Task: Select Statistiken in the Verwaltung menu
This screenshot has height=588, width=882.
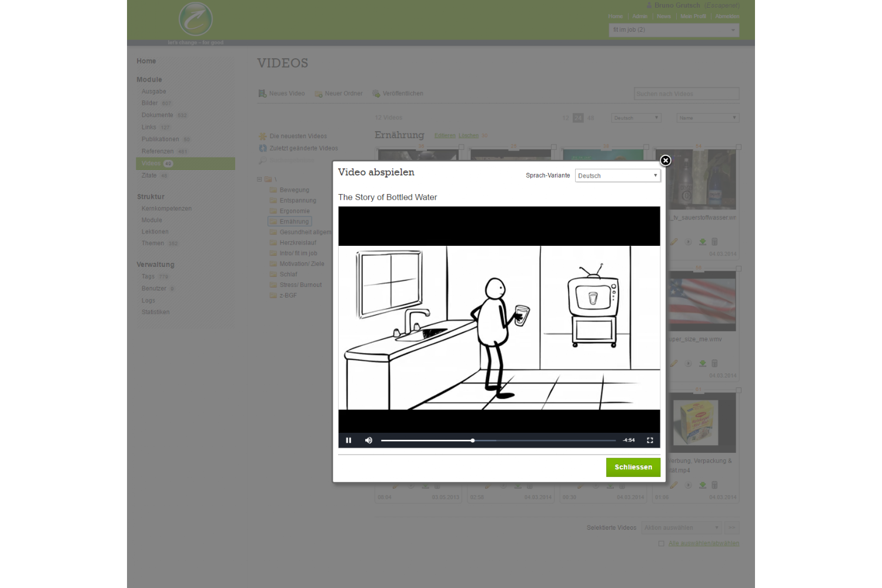Action: (x=155, y=312)
